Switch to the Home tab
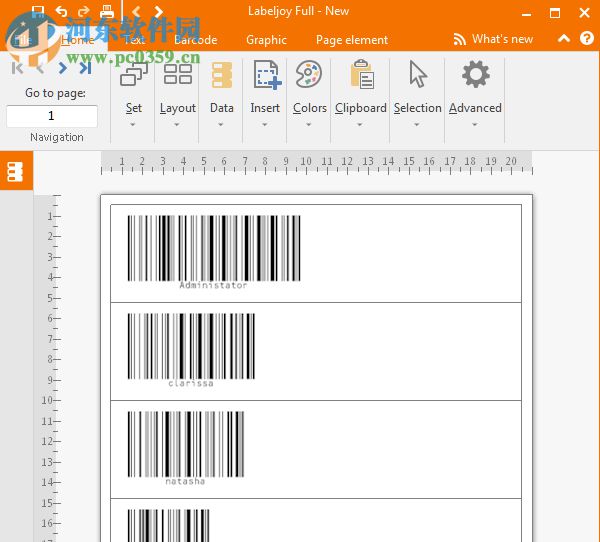 point(78,40)
